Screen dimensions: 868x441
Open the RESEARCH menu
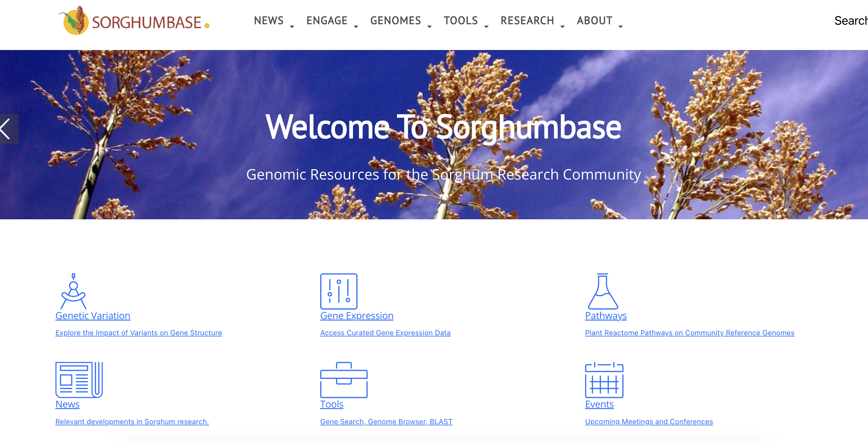(x=527, y=20)
